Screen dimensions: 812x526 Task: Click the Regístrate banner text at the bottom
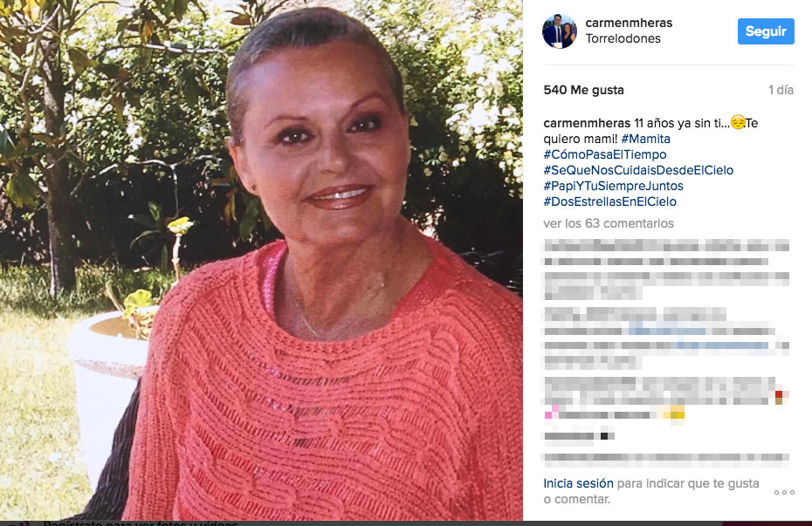140,523
